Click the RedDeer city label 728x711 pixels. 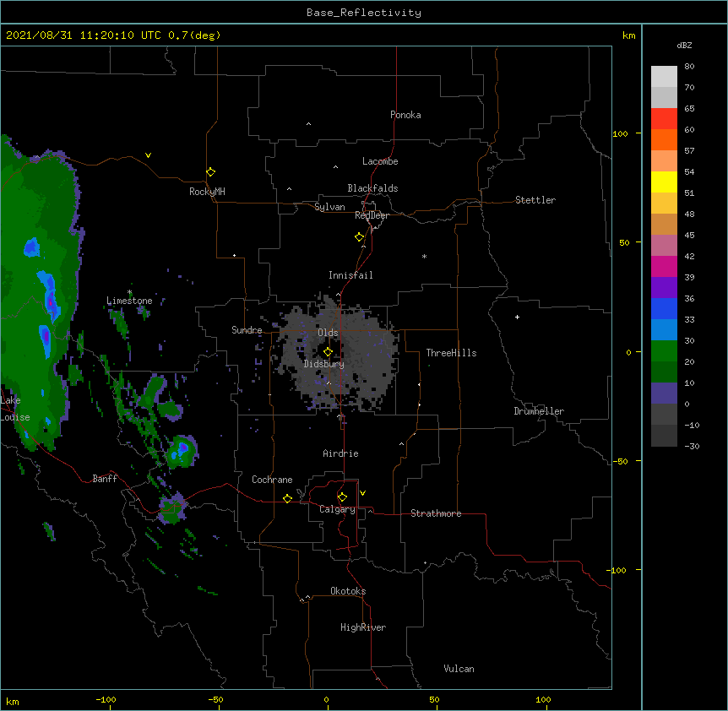click(x=372, y=215)
